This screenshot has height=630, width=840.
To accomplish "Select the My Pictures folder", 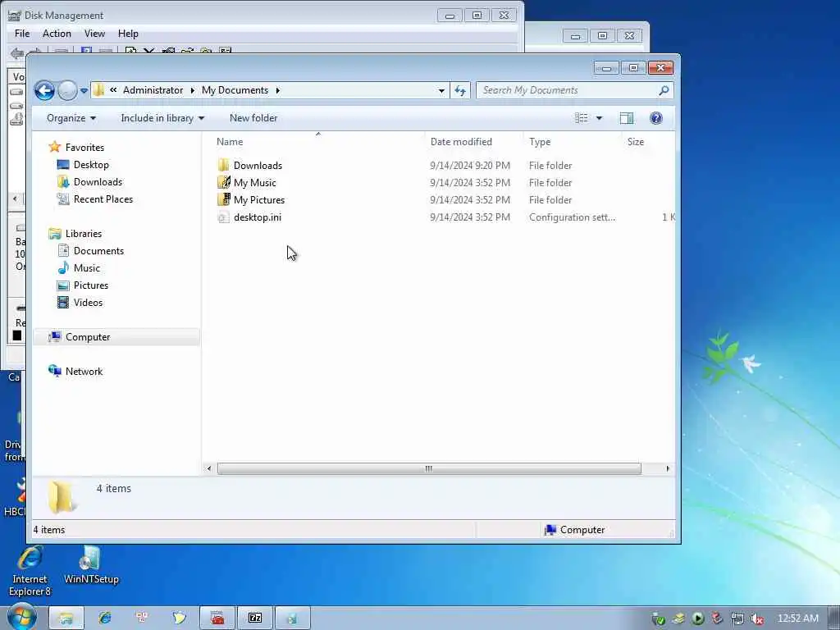I will click(258, 200).
